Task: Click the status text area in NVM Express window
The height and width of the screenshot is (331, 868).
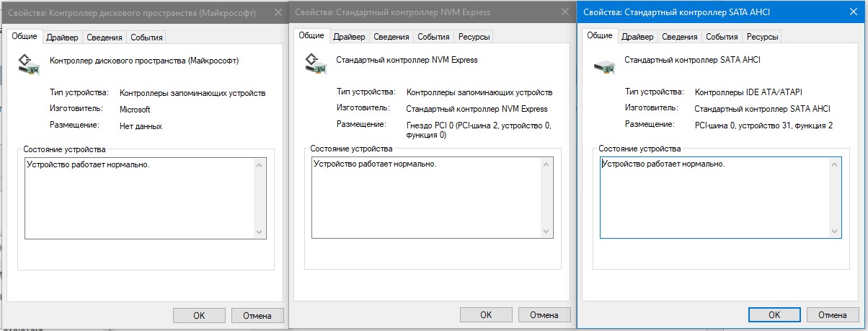Action: [425, 197]
